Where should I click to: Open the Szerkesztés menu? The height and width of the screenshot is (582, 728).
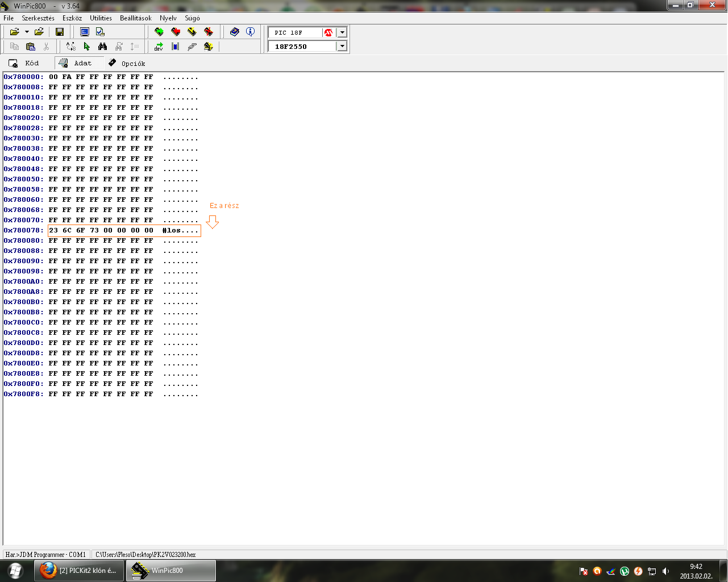38,18
